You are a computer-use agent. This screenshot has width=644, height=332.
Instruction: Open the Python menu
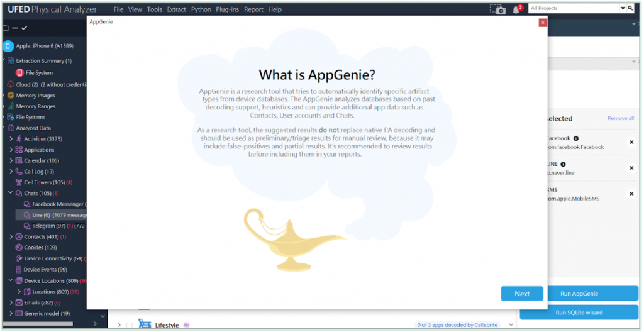[201, 9]
